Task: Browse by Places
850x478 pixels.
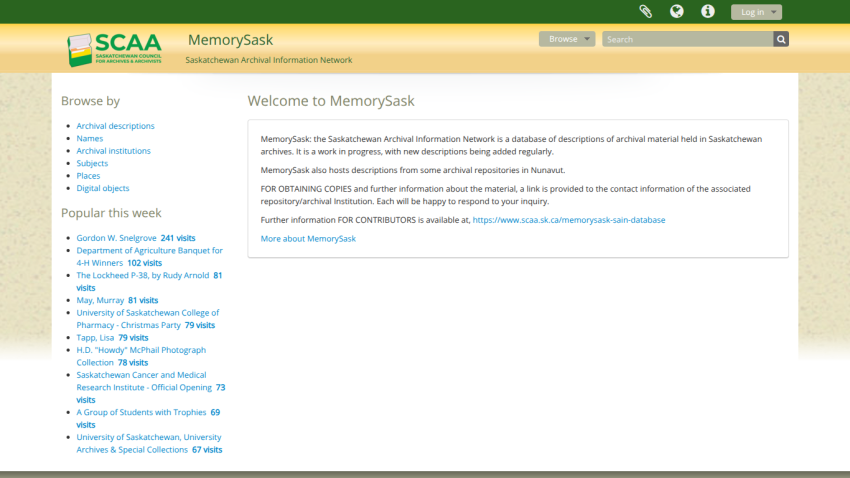Action: (x=88, y=176)
